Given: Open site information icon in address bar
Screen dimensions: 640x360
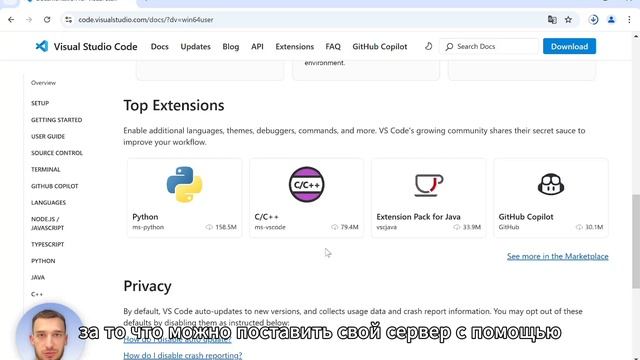Looking at the screenshot, I should coord(68,20).
